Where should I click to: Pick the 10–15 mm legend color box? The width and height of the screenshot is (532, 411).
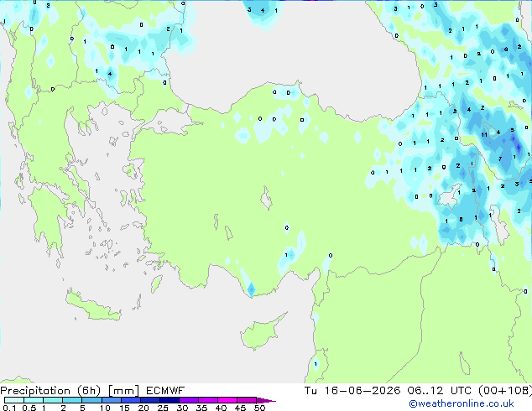(x=112, y=400)
